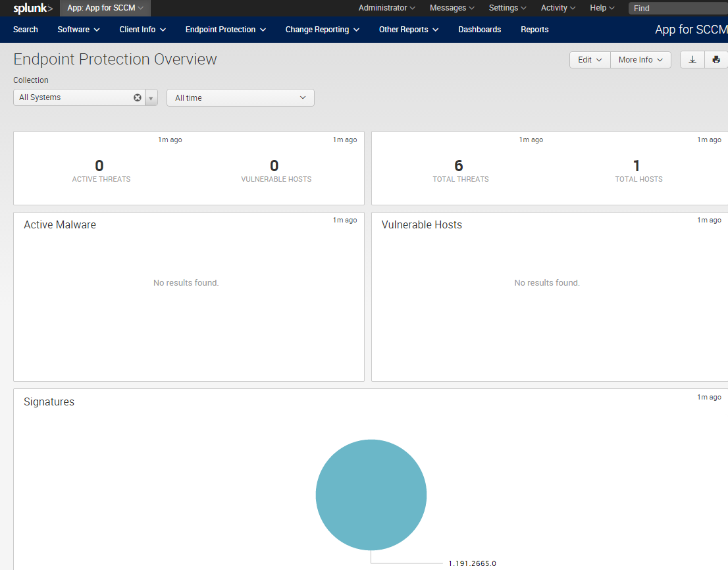The width and height of the screenshot is (728, 570).
Task: Open the All time range picker
Action: tap(240, 98)
